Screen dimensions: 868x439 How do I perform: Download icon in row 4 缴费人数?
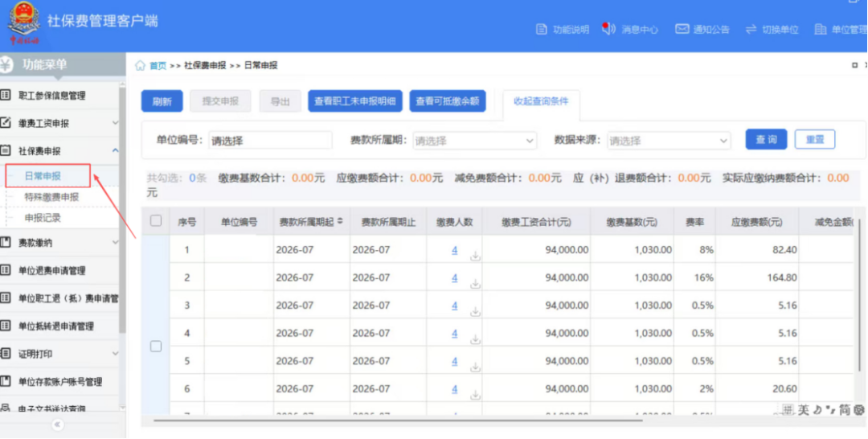click(x=475, y=338)
